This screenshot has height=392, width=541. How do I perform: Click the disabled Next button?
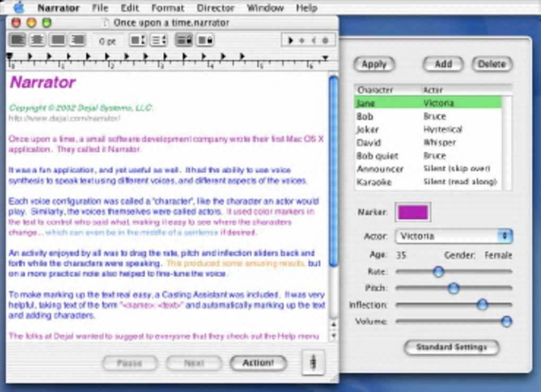click(194, 363)
